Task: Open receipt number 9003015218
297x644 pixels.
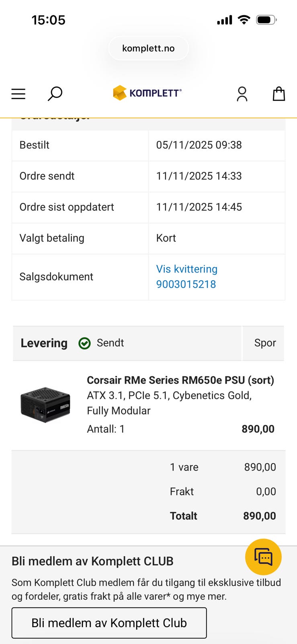Action: pyautogui.click(x=186, y=284)
